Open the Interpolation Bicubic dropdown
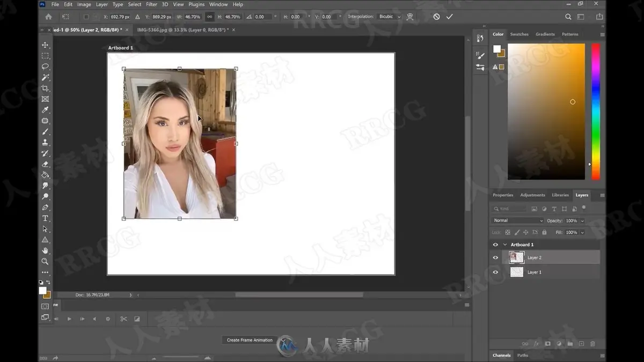This screenshot has width=644, height=362. [x=390, y=17]
